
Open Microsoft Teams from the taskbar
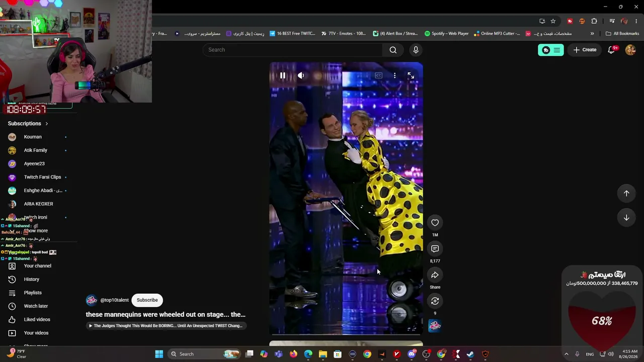click(279, 354)
